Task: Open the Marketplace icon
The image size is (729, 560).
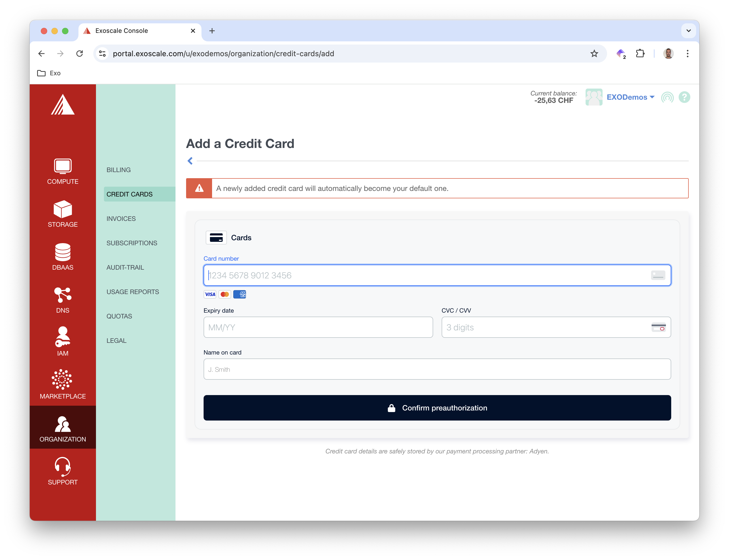Action: (62, 379)
